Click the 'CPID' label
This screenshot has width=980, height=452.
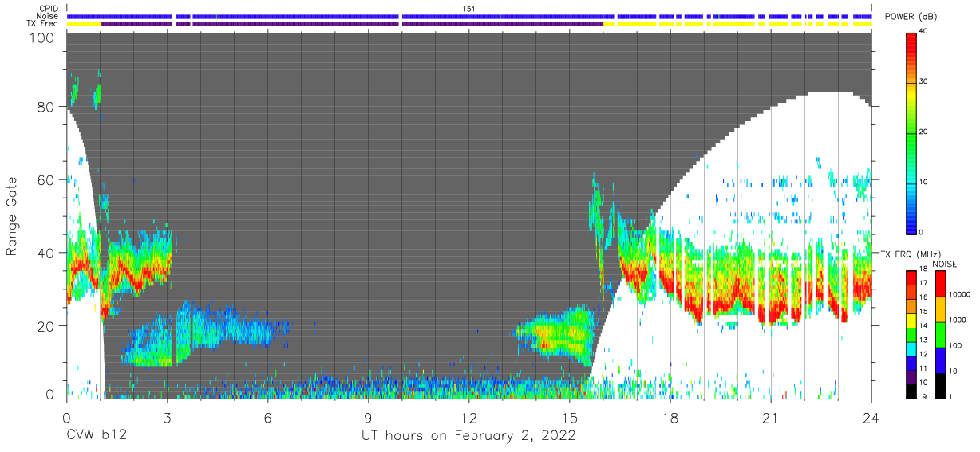point(49,9)
